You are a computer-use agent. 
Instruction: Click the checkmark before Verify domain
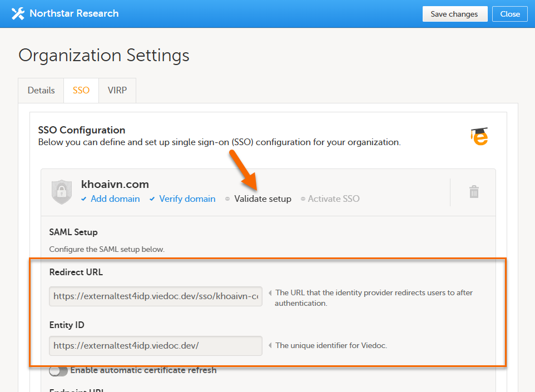pyautogui.click(x=152, y=199)
